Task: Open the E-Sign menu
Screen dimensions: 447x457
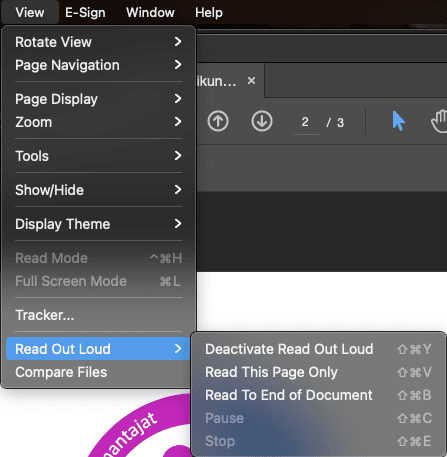Action: (85, 13)
